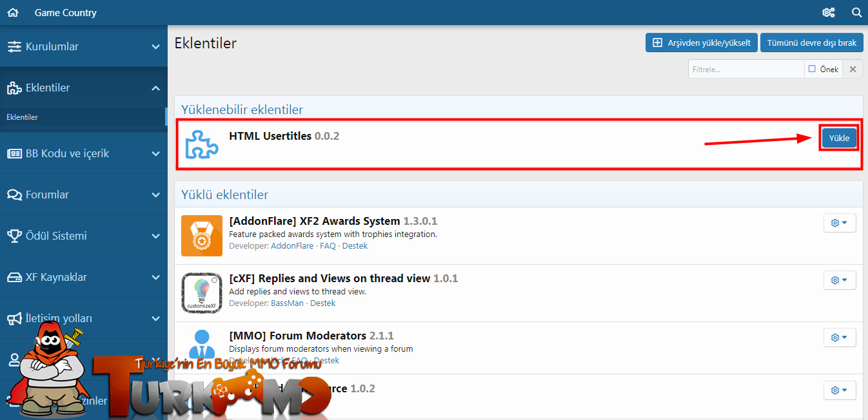Open gear dropdown for XF2 Awards System
The width and height of the screenshot is (868, 420).
tap(839, 223)
